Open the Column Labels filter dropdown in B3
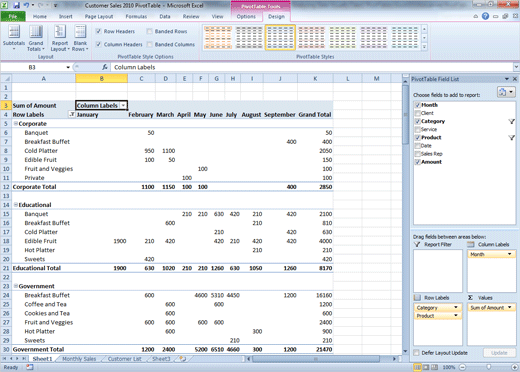Screen dimensions: 520x372 pyautogui.click(x=123, y=106)
